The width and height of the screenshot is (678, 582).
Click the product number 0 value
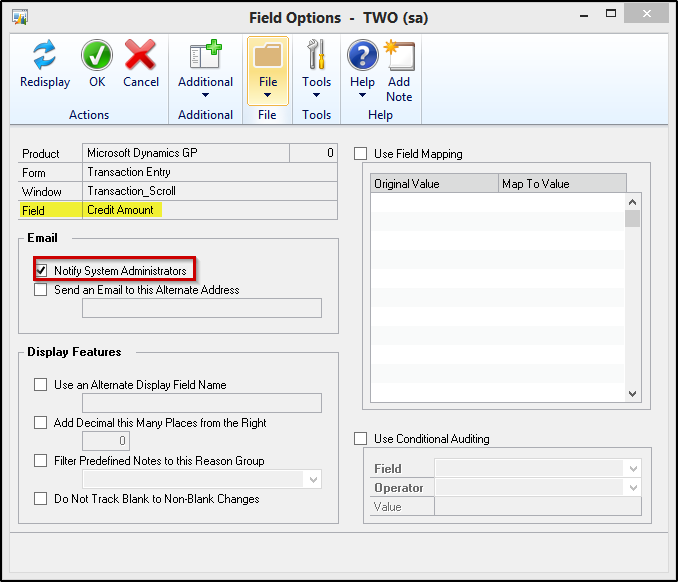tap(330, 153)
